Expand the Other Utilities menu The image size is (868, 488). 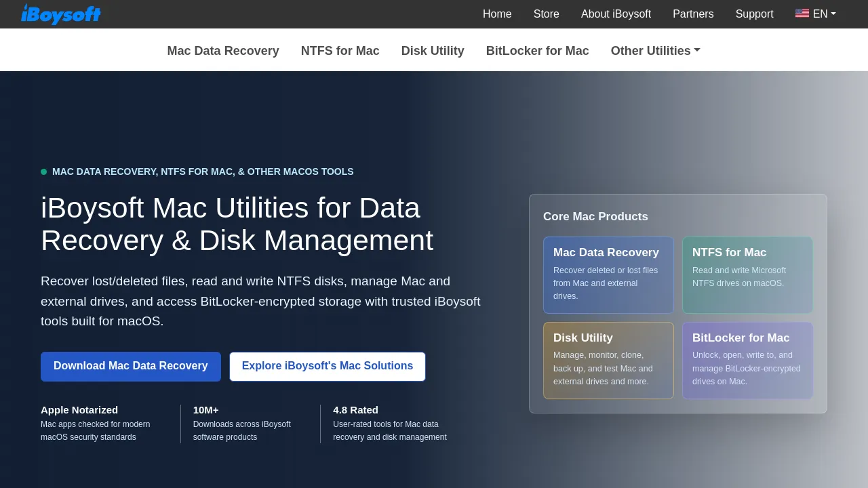pyautogui.click(x=655, y=51)
